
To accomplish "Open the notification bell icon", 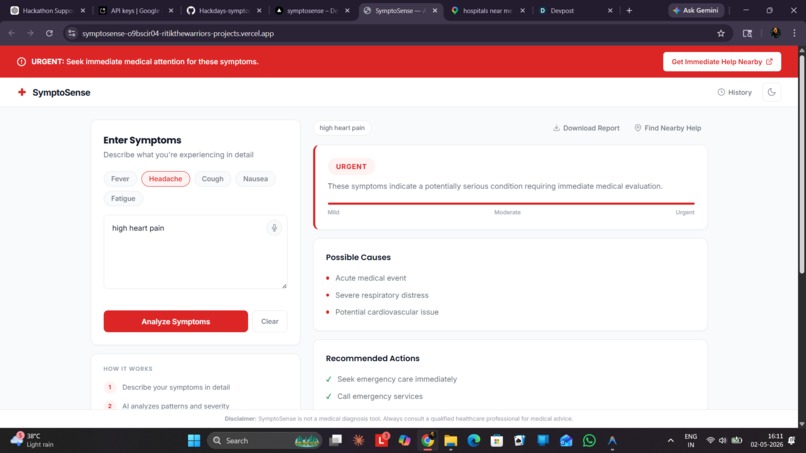I will tap(792, 441).
